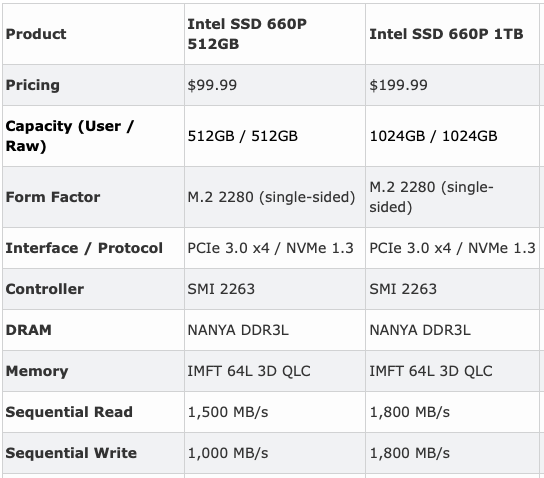
Task: Select SMI 2263 under the 1TB column
Action: tap(403, 289)
